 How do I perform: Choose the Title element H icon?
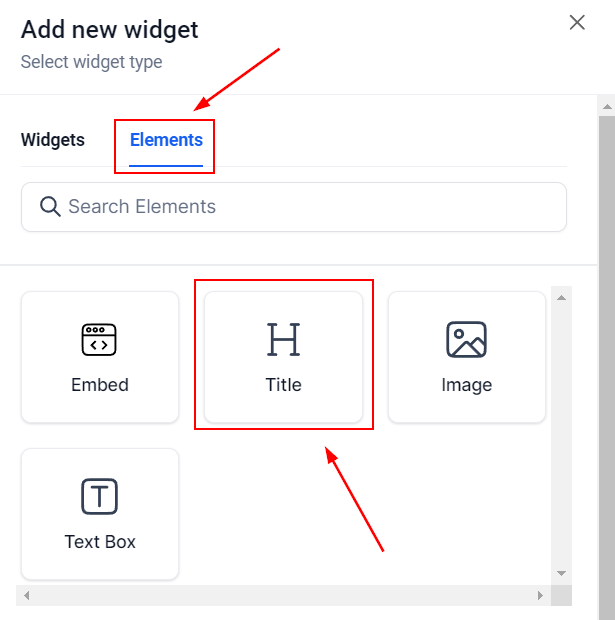[x=284, y=340]
